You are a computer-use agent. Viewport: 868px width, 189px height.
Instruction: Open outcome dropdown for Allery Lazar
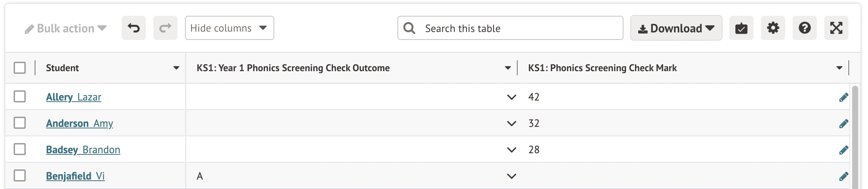(x=511, y=97)
